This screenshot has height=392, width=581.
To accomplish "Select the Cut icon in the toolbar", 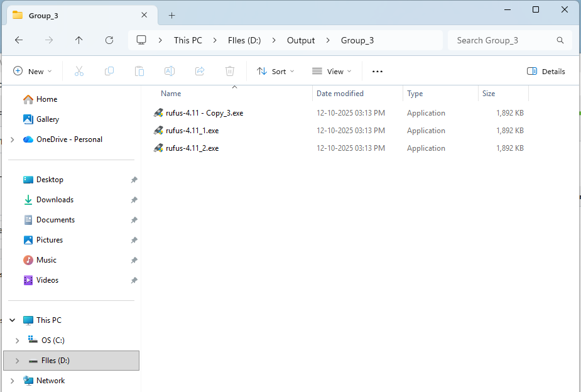I will click(x=79, y=71).
